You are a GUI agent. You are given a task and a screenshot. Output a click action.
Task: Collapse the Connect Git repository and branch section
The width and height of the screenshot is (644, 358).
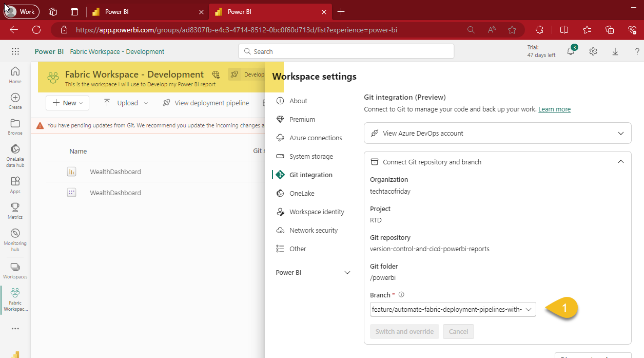pyautogui.click(x=621, y=161)
